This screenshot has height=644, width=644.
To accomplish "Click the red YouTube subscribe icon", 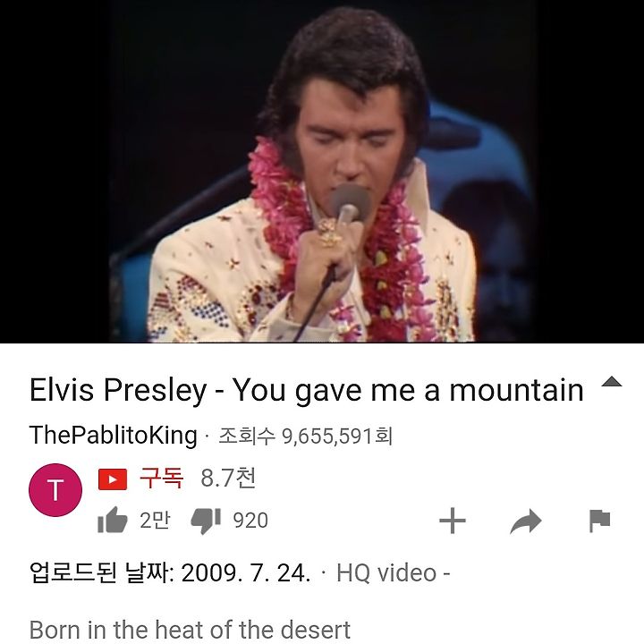I will 113,479.
